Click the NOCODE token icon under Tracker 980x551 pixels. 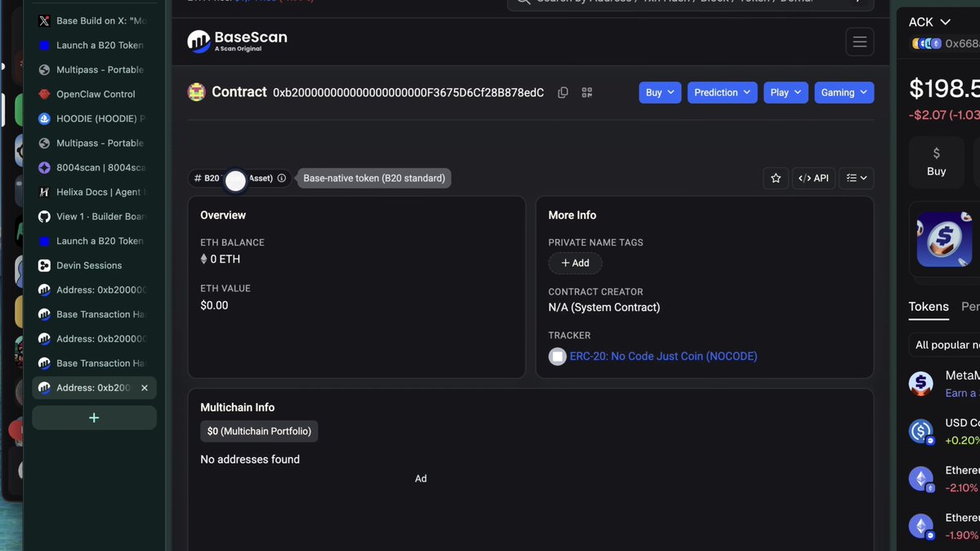tap(558, 356)
